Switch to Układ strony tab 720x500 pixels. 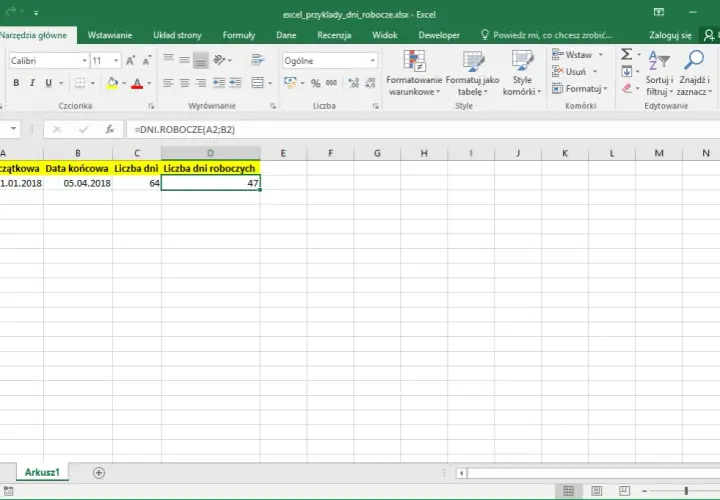(177, 35)
